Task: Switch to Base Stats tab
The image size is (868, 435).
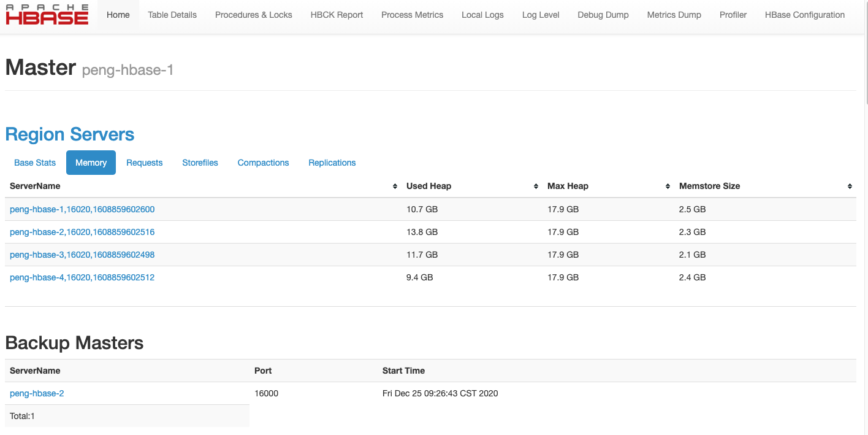Action: (35, 163)
